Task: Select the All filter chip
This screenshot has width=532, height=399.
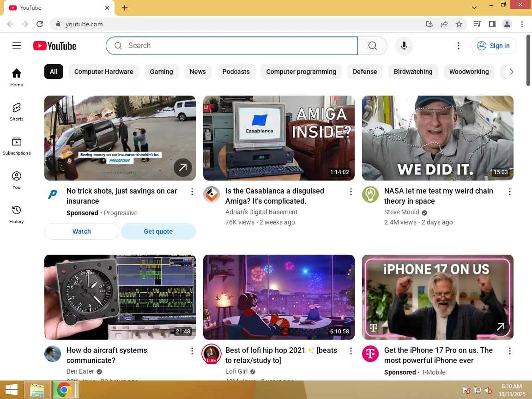Action: point(54,72)
